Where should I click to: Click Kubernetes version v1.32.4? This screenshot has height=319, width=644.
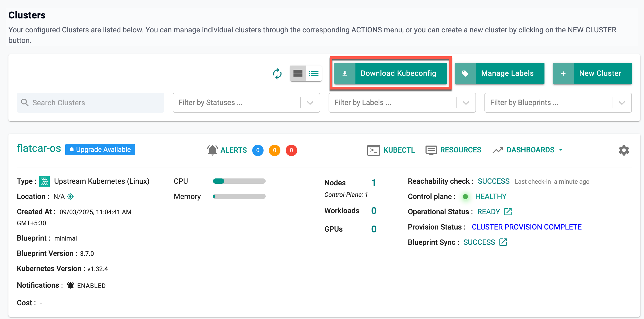tap(98, 269)
